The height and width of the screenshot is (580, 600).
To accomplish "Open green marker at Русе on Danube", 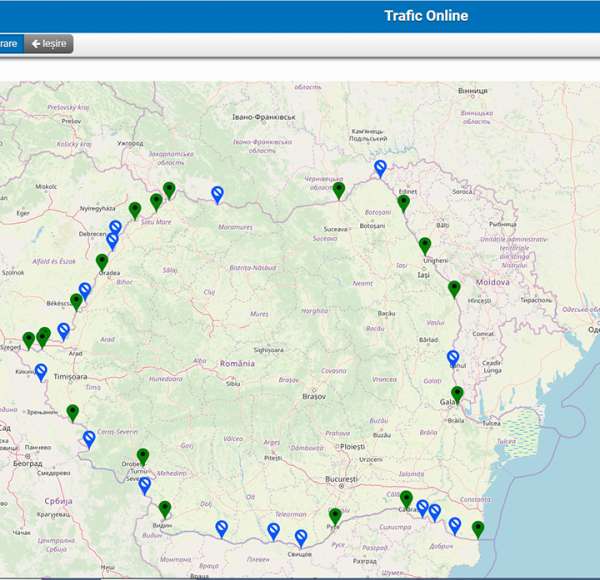I will pos(335,517).
